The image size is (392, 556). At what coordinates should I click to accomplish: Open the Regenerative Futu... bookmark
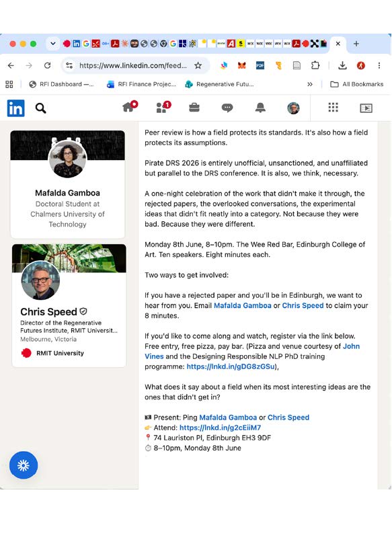(x=220, y=85)
